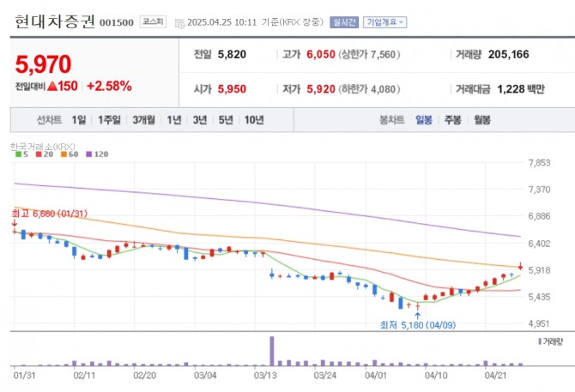
Task: Click the 최저 5,180 (04/09) low marker
Action: (418, 325)
